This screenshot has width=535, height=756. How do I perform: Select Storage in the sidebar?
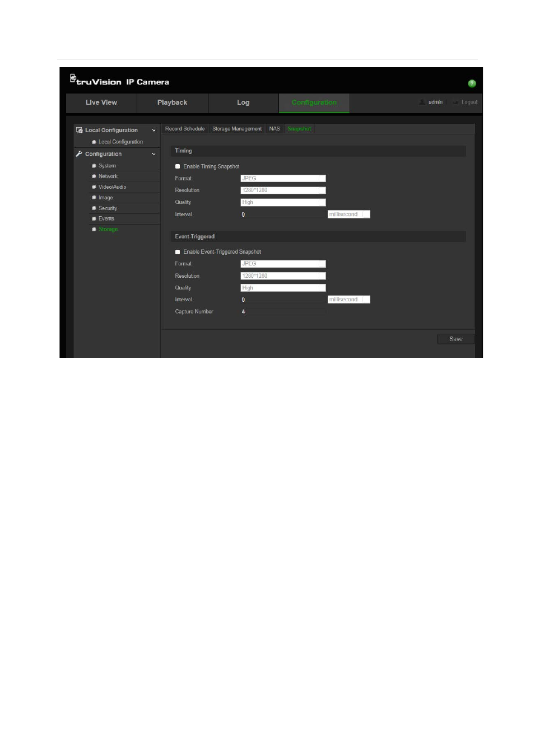coord(108,230)
